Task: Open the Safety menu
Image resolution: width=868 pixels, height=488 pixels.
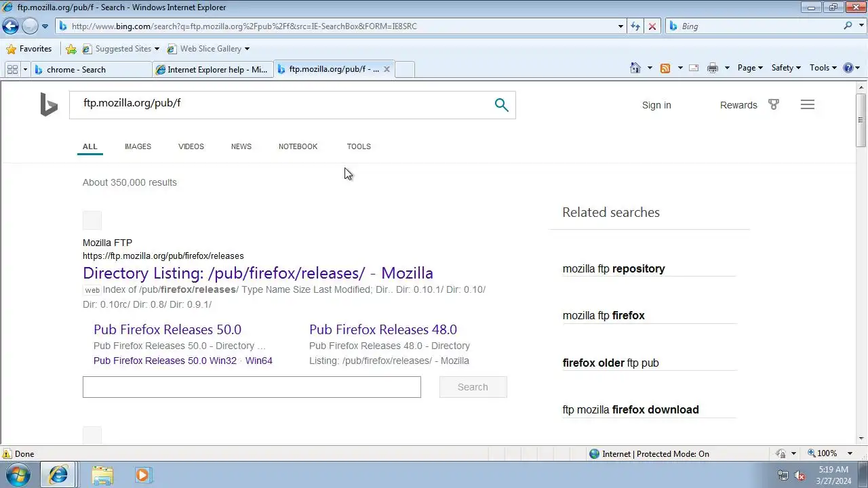Action: pos(786,68)
